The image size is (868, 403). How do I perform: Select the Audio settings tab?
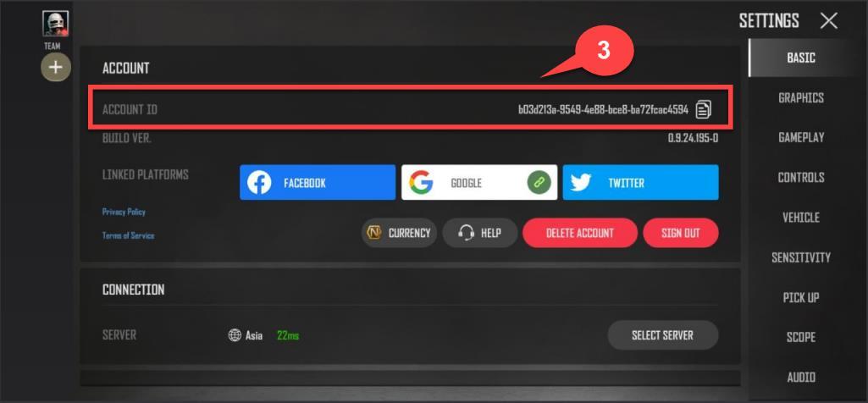(801, 378)
